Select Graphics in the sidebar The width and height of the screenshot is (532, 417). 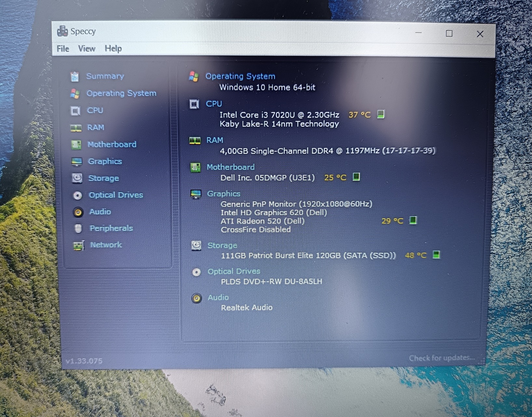(x=105, y=161)
